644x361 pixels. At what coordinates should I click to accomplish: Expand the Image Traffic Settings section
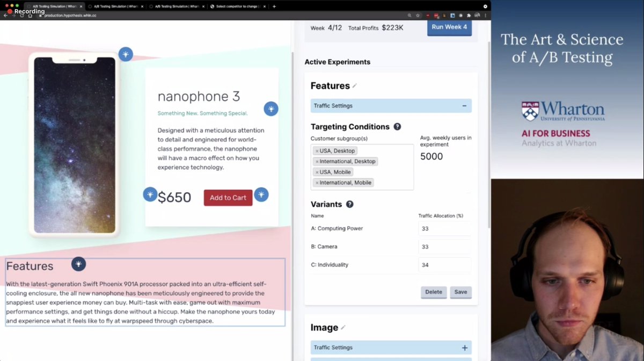(x=464, y=348)
